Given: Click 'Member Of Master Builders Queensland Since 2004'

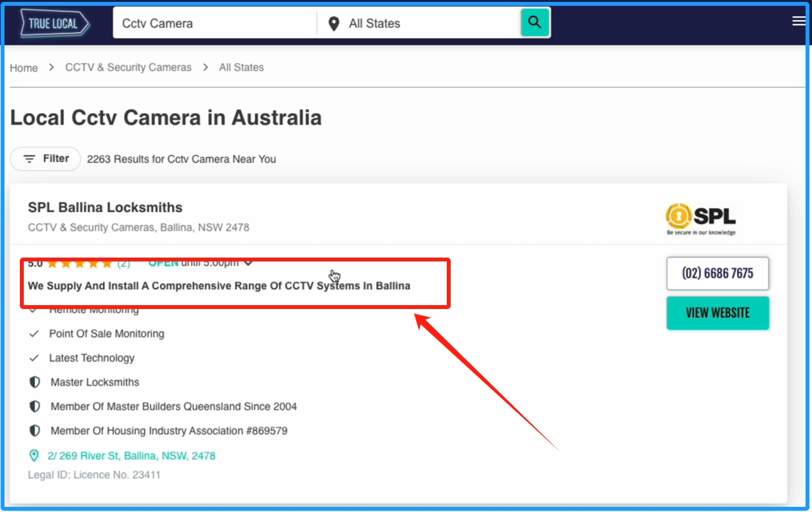Looking at the screenshot, I should click(x=174, y=407).
